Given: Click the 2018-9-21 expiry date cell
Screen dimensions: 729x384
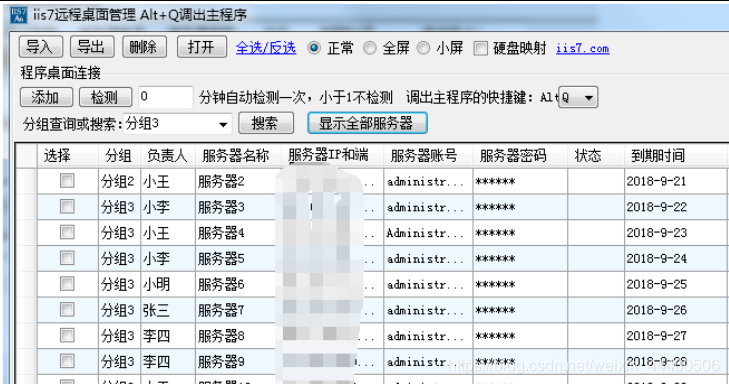Looking at the screenshot, I should click(675, 181).
